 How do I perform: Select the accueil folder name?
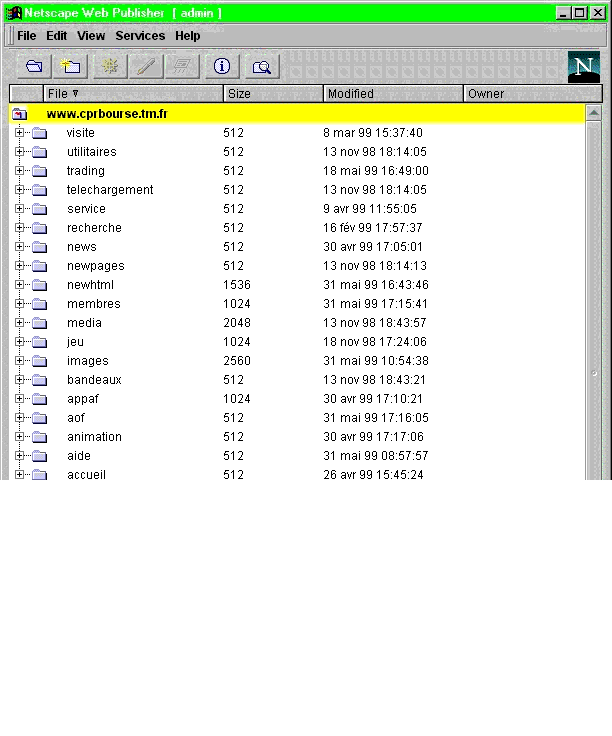(86, 475)
